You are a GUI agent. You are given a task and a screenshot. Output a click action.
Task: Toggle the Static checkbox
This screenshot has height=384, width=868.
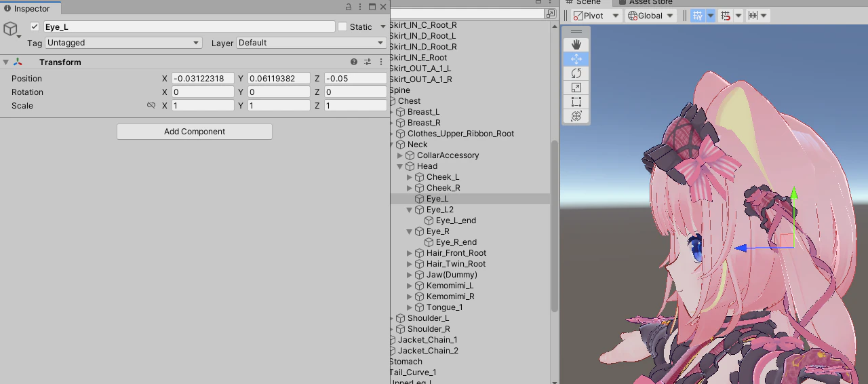[342, 26]
